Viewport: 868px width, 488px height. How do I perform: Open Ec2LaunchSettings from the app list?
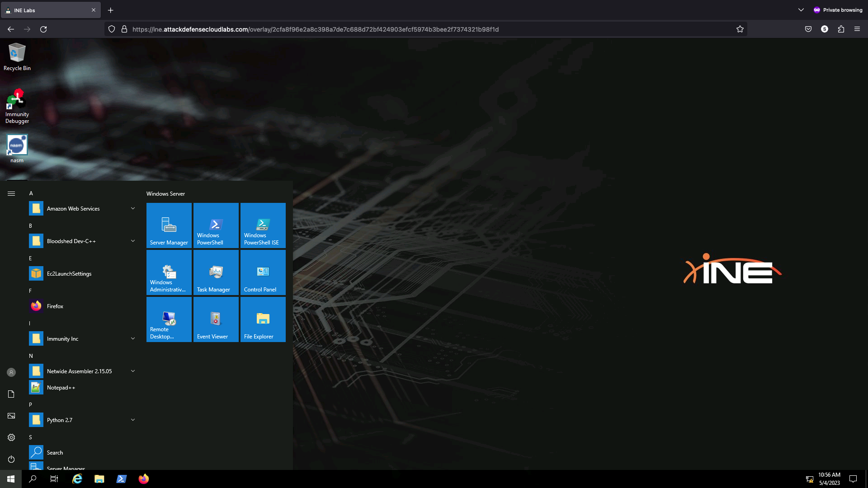(82, 274)
